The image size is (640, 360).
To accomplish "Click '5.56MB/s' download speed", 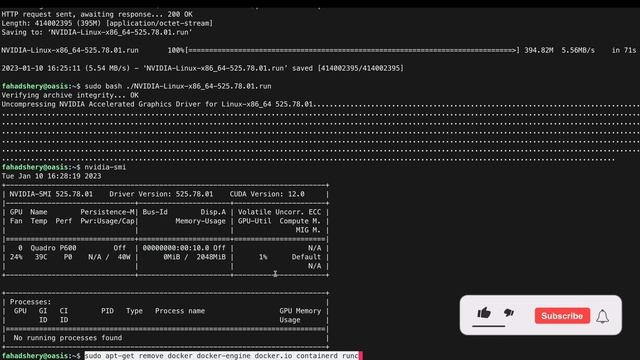I will 578,50.
